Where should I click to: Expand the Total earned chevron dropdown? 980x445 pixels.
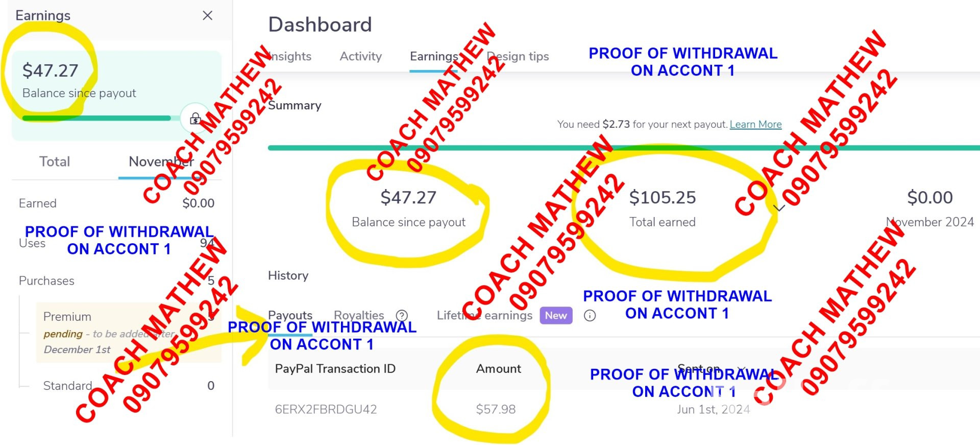pos(778,207)
